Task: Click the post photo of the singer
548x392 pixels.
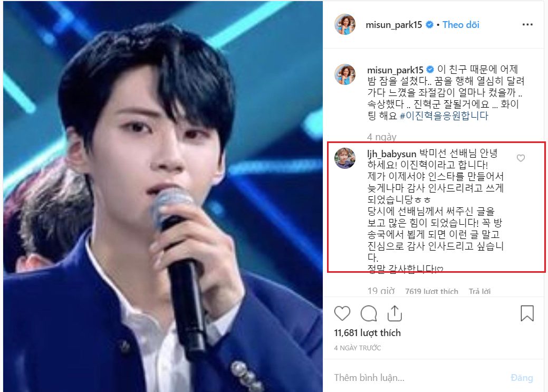Action: pos(163,196)
